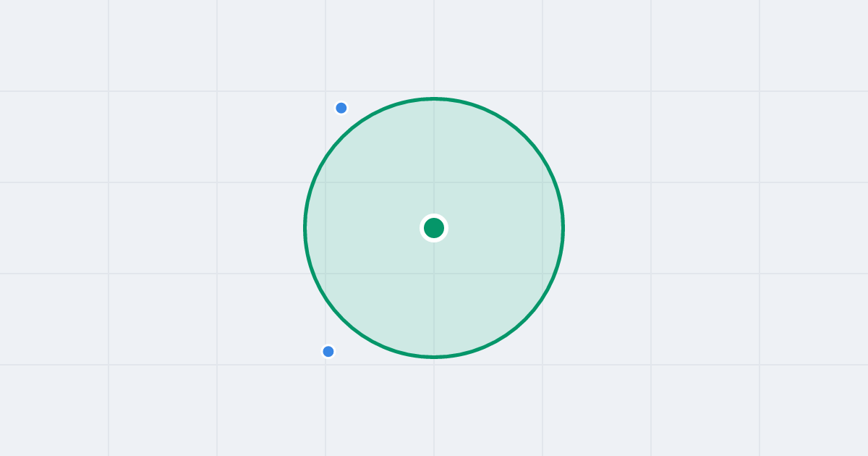868x456 pixels.
Task: Select the upper blue dot near the circle
Action: point(341,108)
